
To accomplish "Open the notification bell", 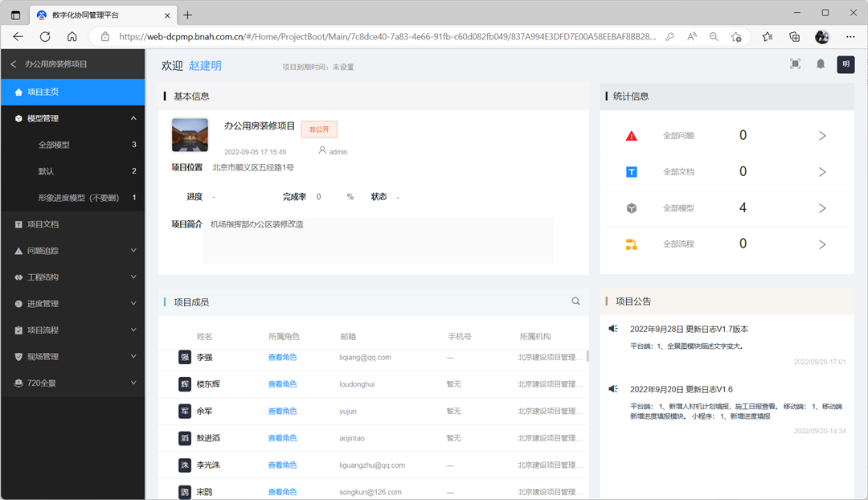I will [x=821, y=64].
